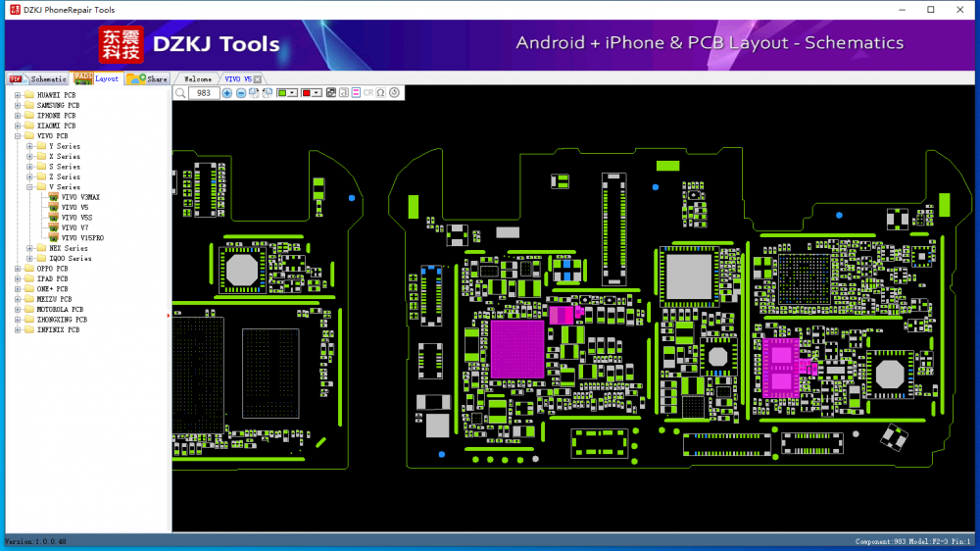Click the circular rotate icon in toolbar
980x551 pixels.
coord(394,93)
